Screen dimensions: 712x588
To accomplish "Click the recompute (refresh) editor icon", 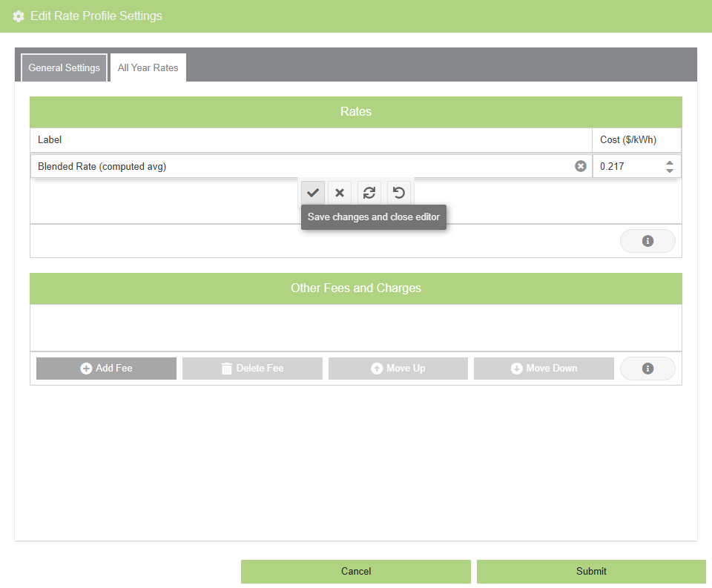I will click(369, 192).
